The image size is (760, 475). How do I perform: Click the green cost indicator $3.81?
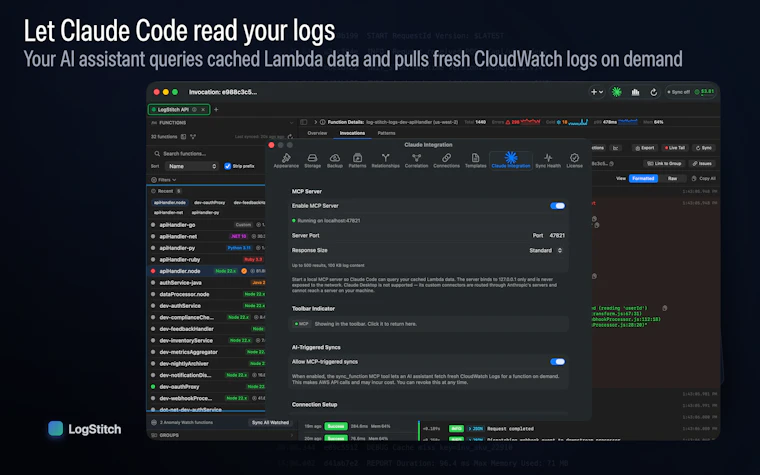[705, 92]
